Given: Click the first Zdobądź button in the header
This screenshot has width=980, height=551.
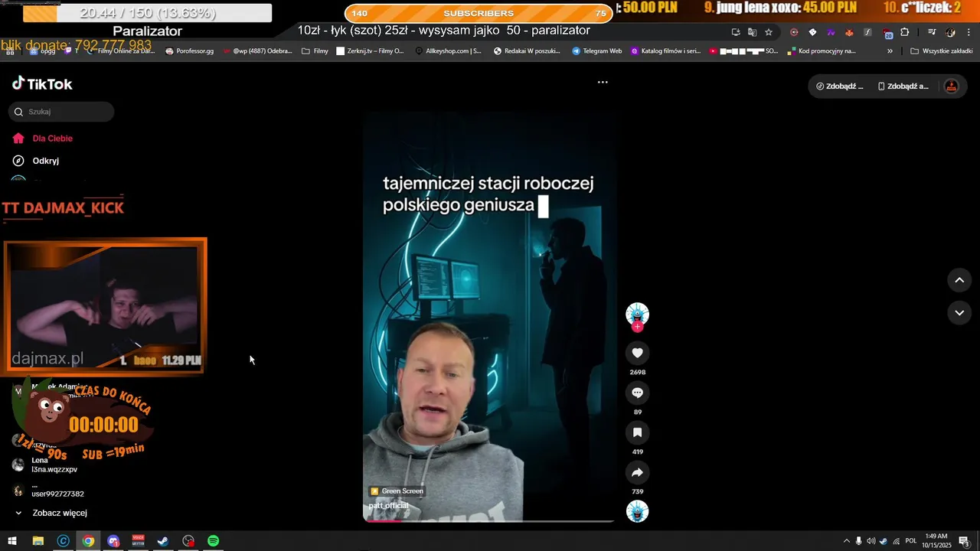Looking at the screenshot, I should pyautogui.click(x=839, y=86).
